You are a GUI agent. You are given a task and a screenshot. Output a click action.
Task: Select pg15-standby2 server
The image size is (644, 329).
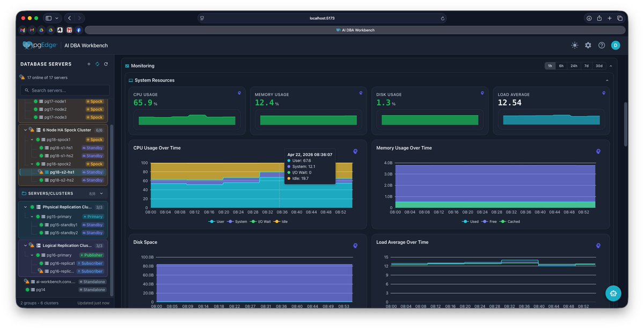point(64,232)
